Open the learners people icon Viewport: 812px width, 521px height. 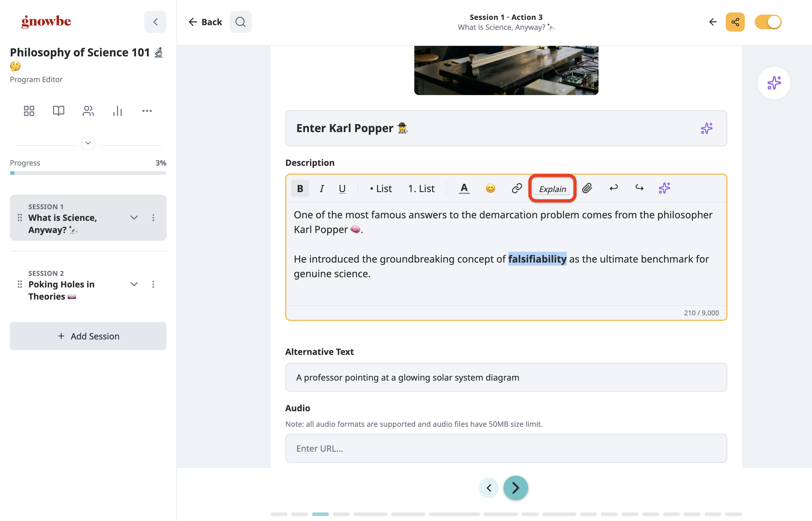[x=88, y=111]
